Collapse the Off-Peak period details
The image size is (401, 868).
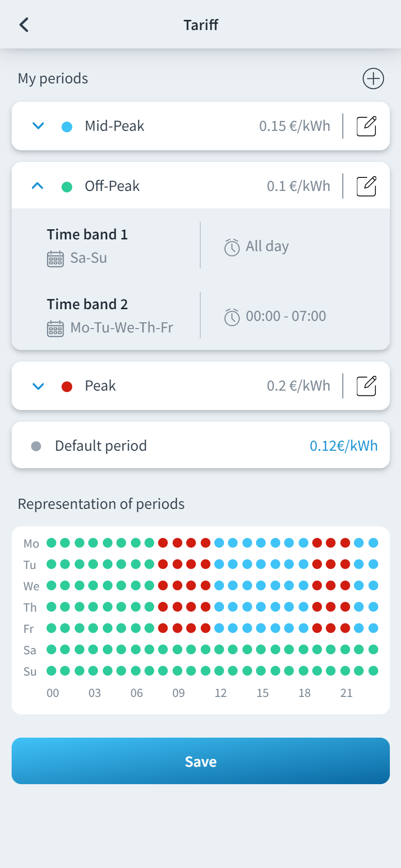(38, 186)
